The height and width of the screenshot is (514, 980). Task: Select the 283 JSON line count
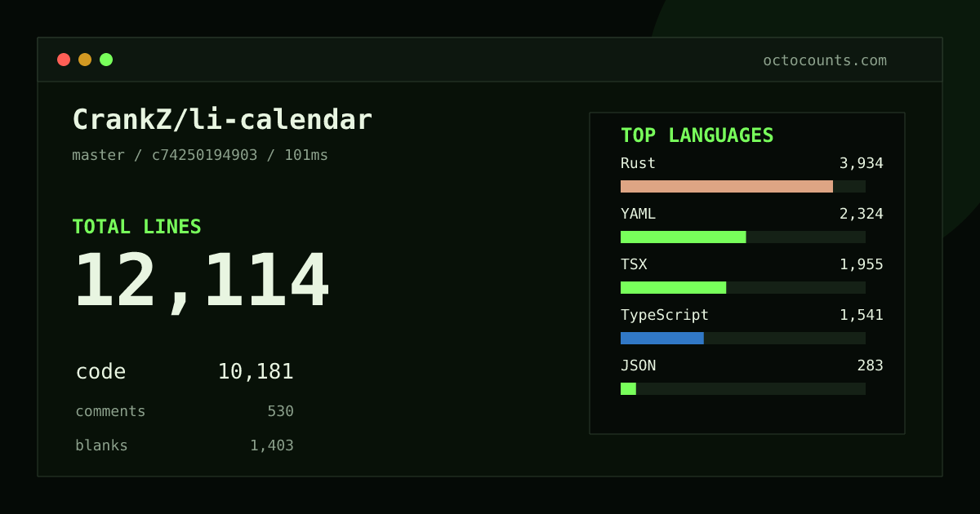871,366
